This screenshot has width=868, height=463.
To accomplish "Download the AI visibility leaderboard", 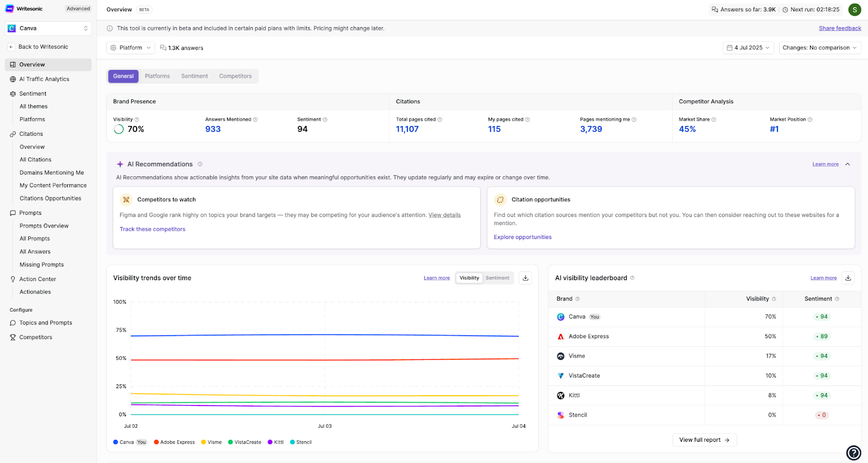I will pos(848,278).
